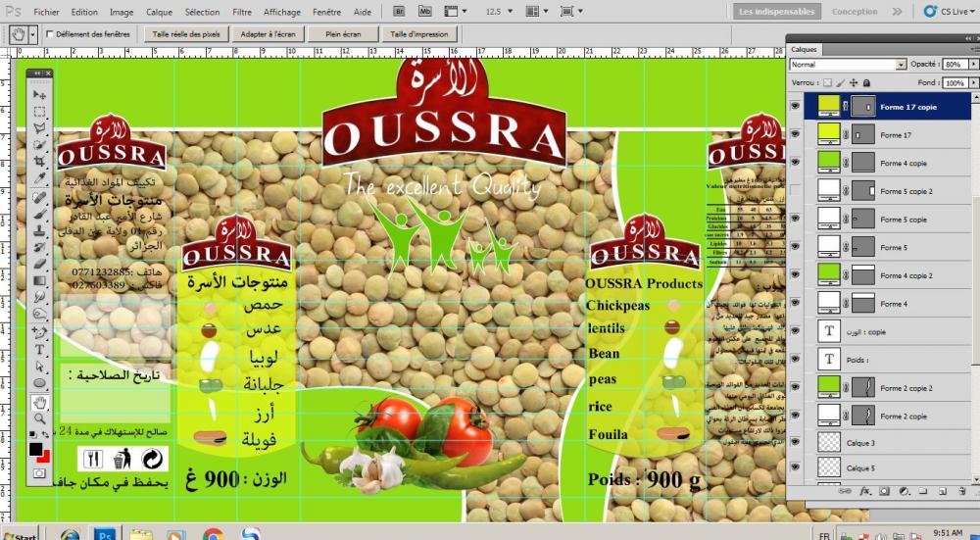Hide the Forme 17 copie layer
Screen dimensions: 980x540
coord(795,106)
